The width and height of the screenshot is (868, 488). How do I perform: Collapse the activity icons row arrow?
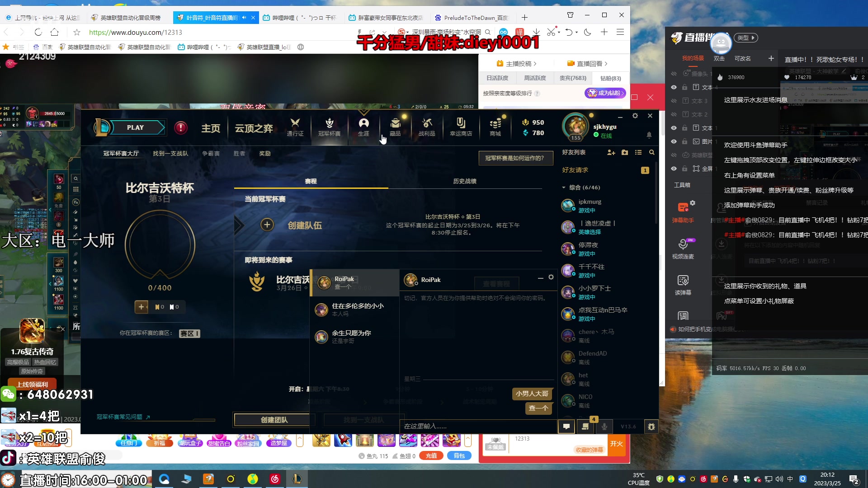coord(299,440)
